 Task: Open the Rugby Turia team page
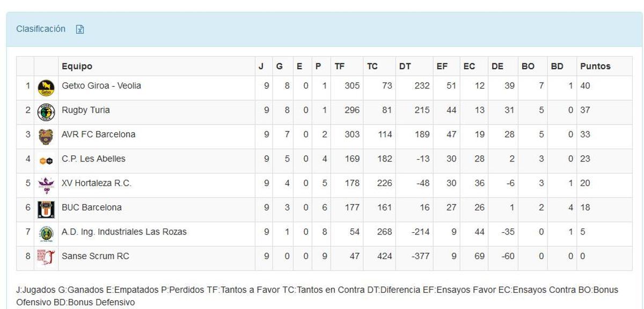click(x=85, y=110)
